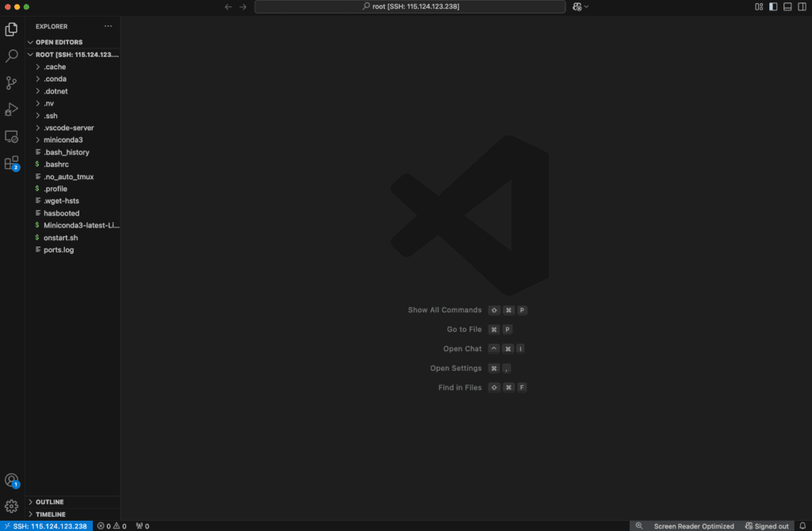Toggle the bottom Panel

pos(787,6)
